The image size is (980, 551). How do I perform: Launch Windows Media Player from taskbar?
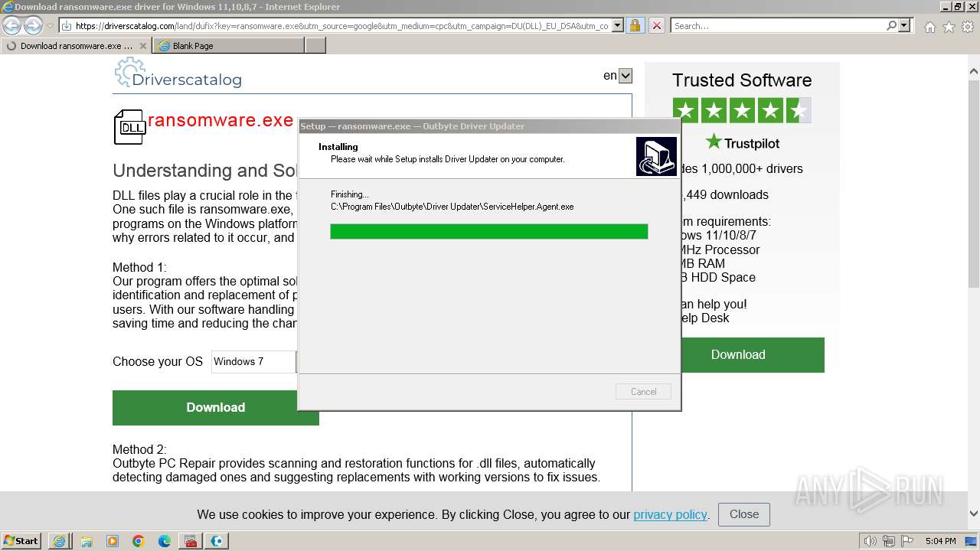[113, 541]
